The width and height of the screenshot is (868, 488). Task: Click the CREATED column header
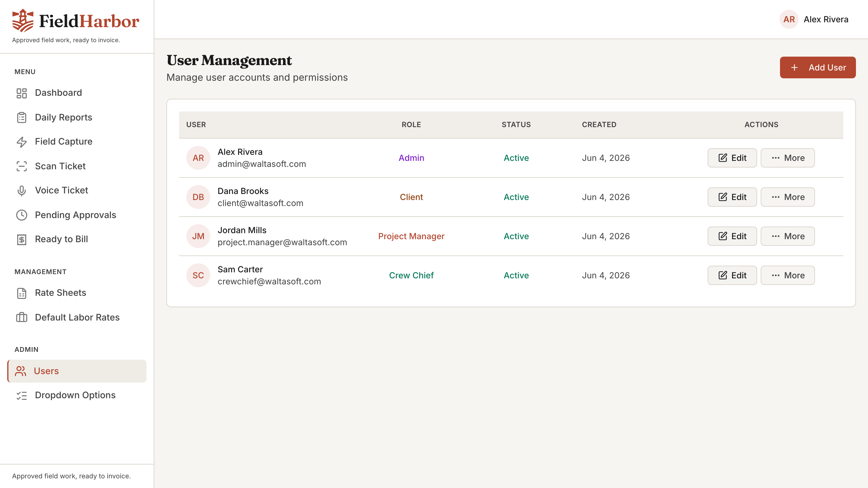click(599, 125)
